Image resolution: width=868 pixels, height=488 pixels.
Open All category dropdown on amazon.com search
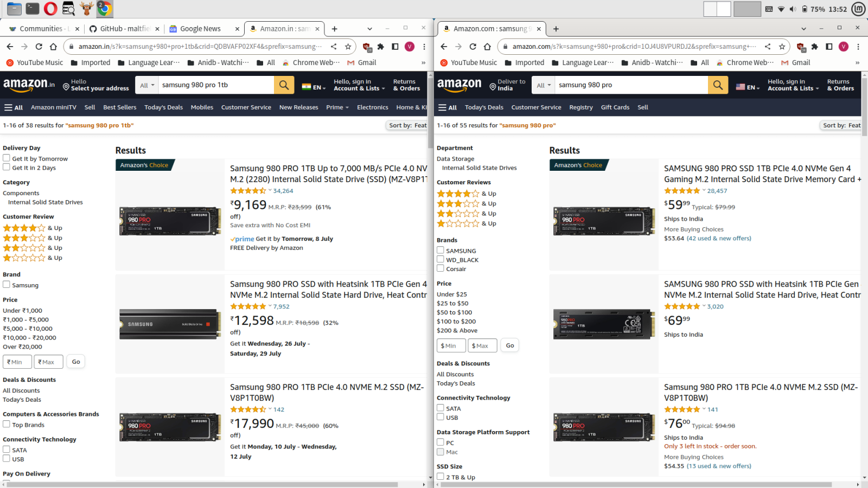coord(544,85)
